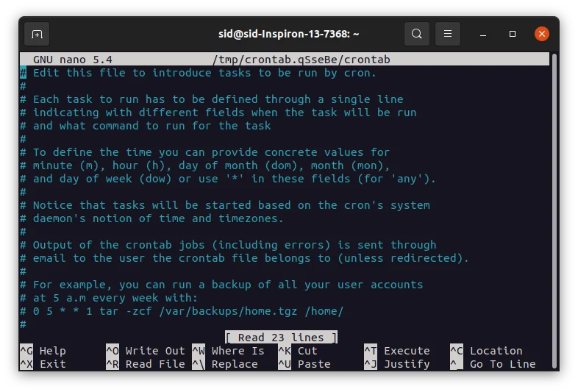The image size is (578, 392).
Task: Click the ^G Help shortcut
Action: click(x=43, y=351)
